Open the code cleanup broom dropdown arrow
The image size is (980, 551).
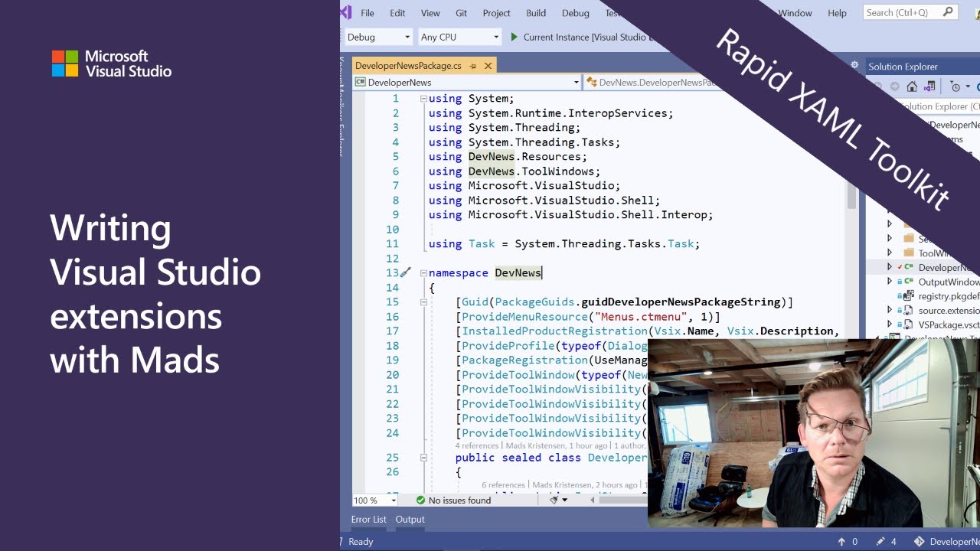click(565, 500)
